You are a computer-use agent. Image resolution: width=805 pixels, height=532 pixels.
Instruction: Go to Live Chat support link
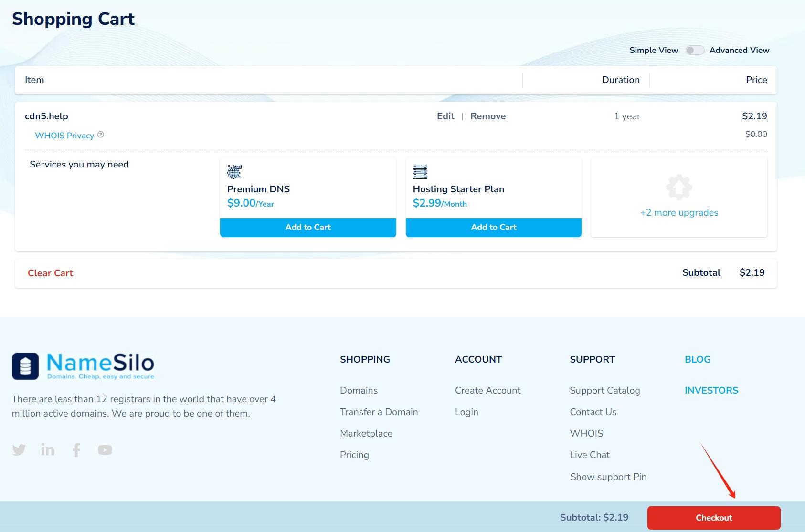[589, 455]
